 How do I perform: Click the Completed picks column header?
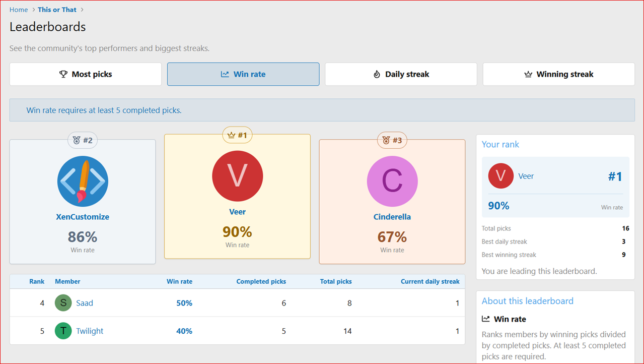(x=261, y=281)
